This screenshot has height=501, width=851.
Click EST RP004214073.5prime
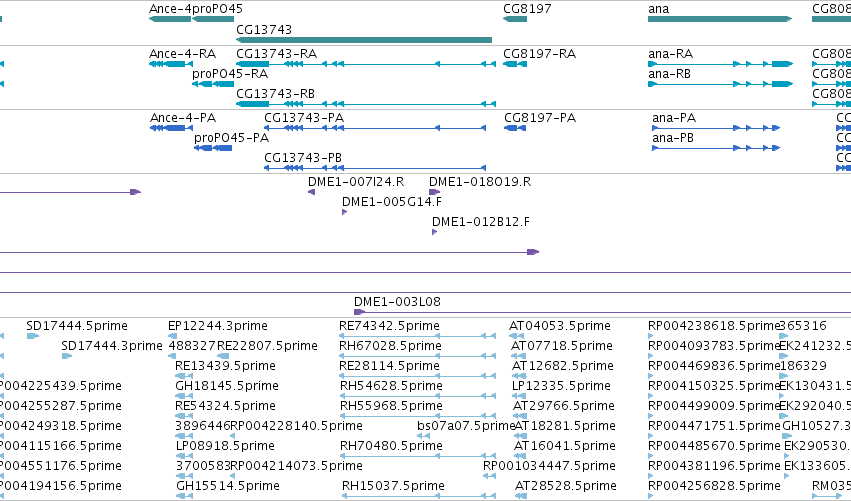tap(233, 476)
